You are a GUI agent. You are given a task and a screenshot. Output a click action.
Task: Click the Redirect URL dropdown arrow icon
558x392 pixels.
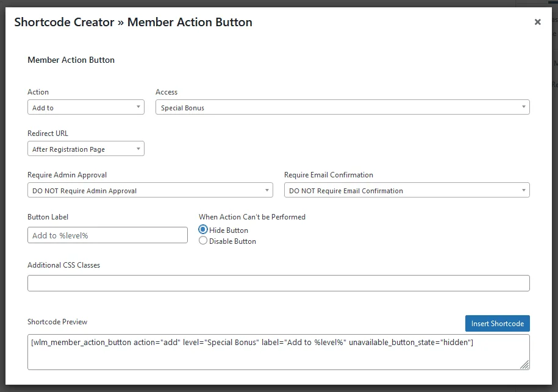[x=139, y=148]
